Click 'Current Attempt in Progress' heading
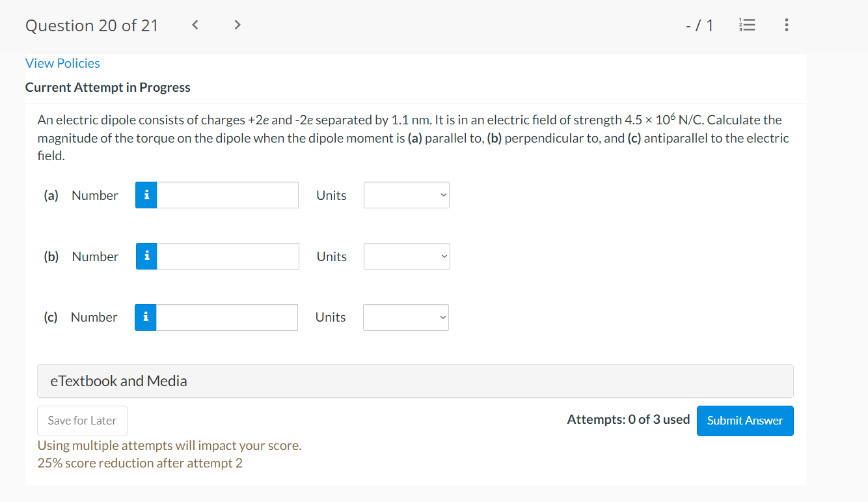868x502 pixels. 108,87
